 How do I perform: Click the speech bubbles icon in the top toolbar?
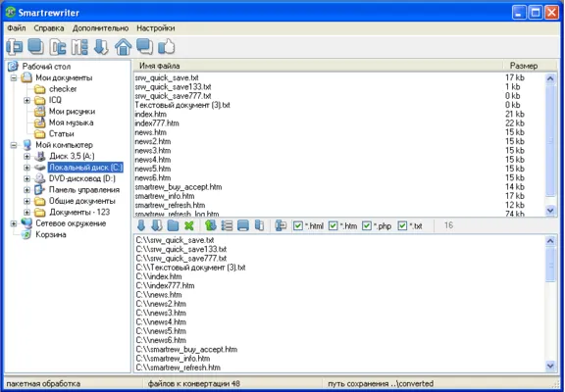pyautogui.click(x=144, y=47)
